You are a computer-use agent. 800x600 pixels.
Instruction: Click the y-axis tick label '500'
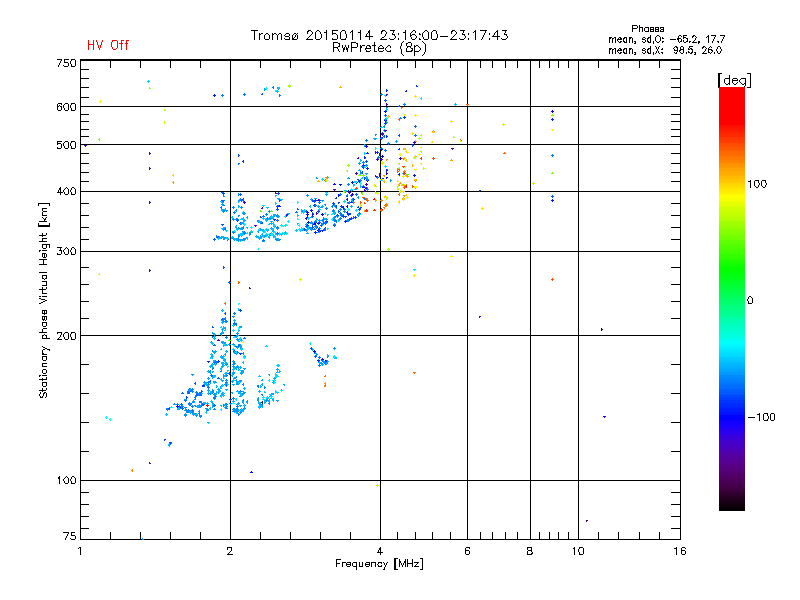point(66,145)
